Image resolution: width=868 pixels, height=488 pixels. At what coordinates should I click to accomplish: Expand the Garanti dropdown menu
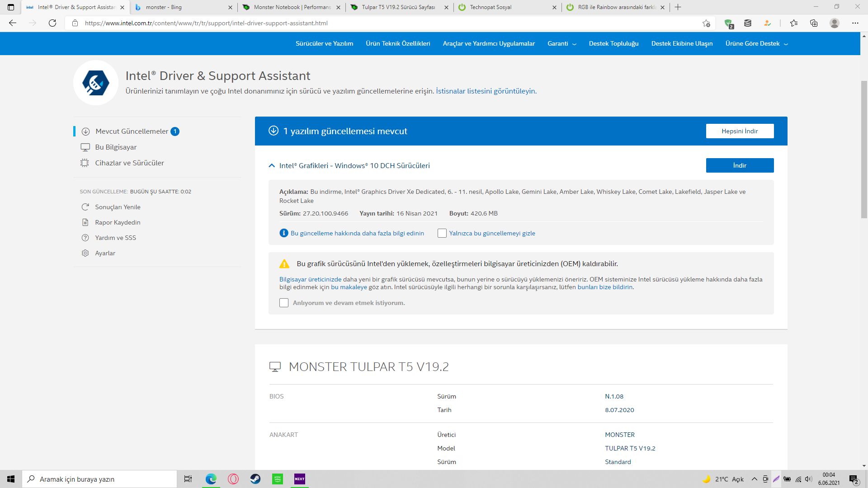(561, 44)
